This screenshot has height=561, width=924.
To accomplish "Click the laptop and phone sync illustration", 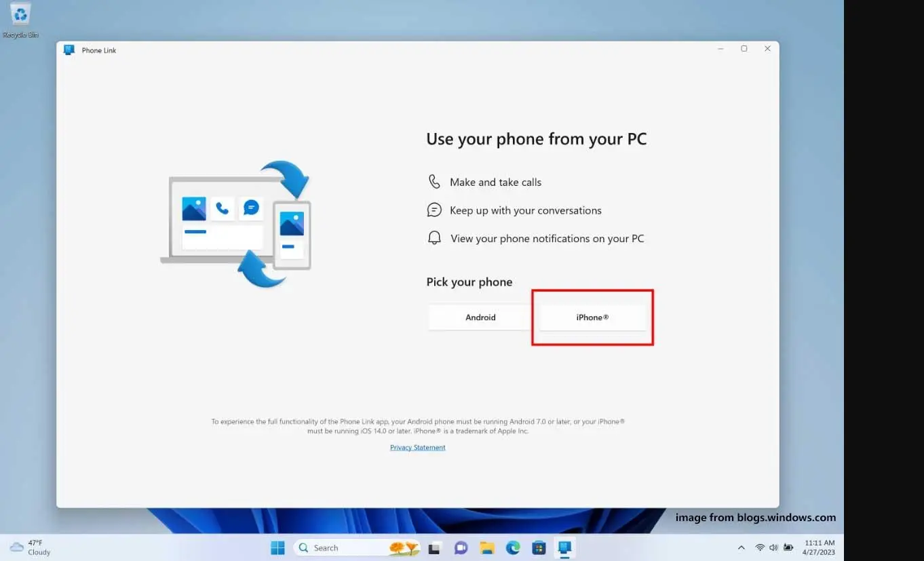I will click(236, 224).
